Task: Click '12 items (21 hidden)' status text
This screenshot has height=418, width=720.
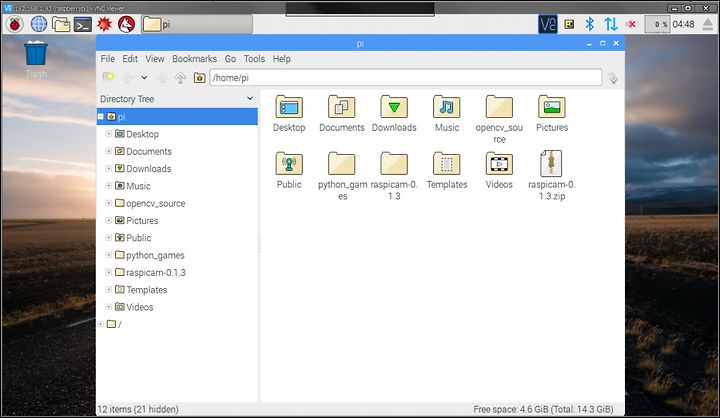Action: tap(138, 409)
